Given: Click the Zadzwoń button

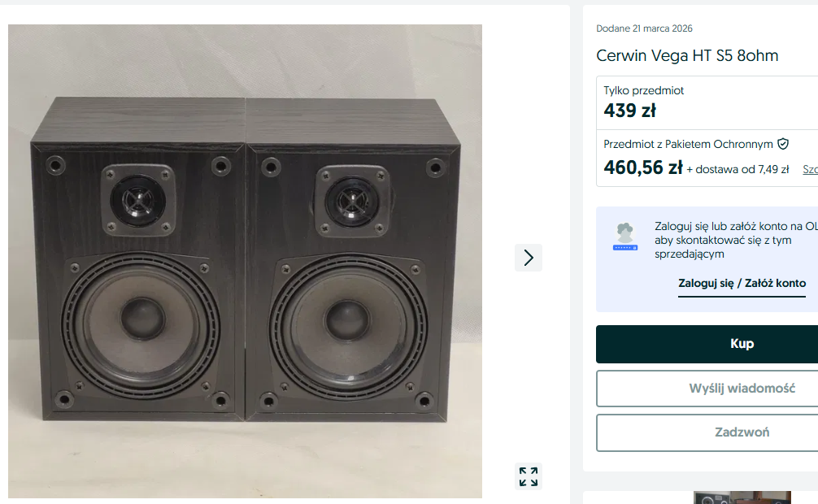Looking at the screenshot, I should pyautogui.click(x=707, y=432).
